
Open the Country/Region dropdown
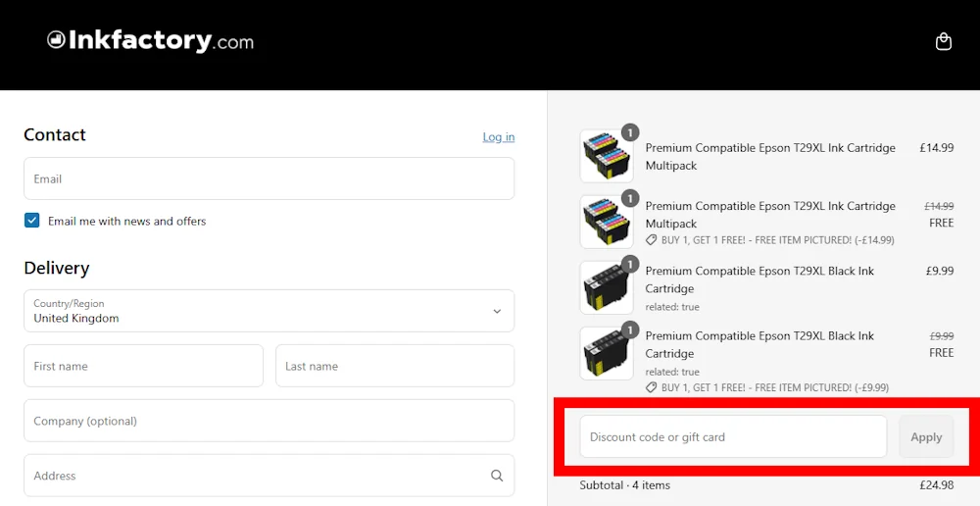269,311
